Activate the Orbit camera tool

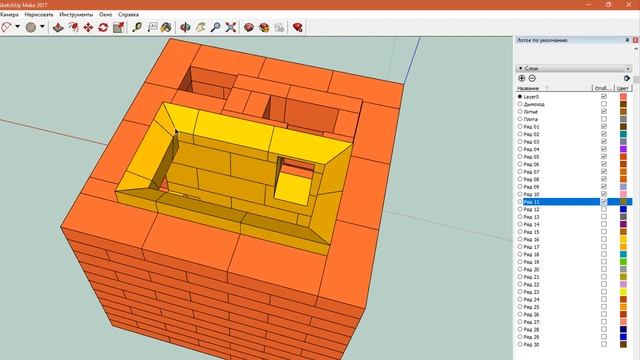click(185, 27)
